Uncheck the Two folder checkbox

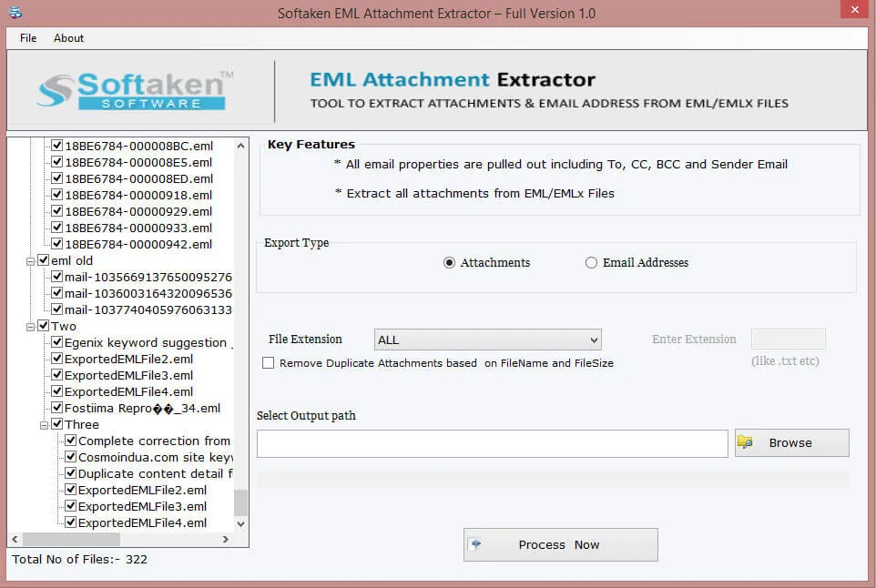[43, 326]
